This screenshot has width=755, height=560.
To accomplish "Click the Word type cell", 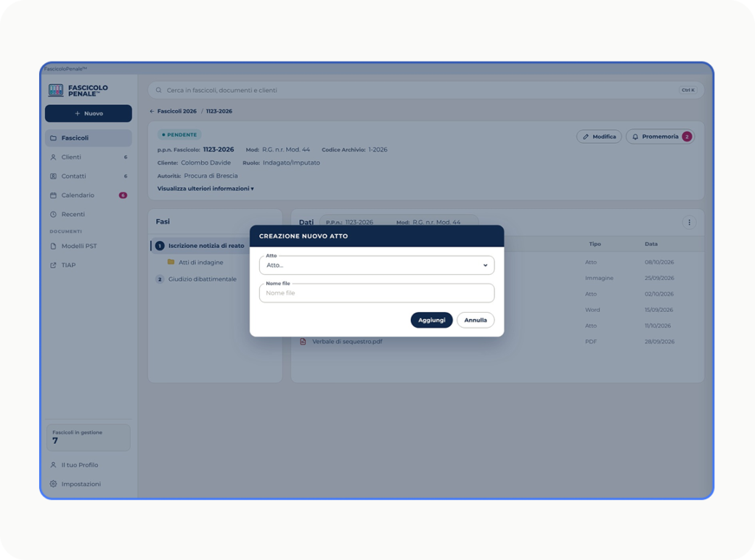I will tap(592, 310).
